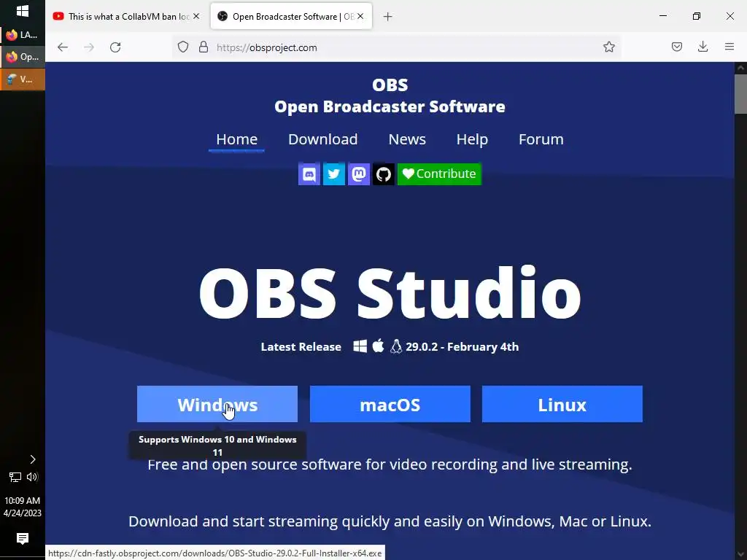Open the Download nav item
The height and width of the screenshot is (560, 747).
pyautogui.click(x=323, y=139)
